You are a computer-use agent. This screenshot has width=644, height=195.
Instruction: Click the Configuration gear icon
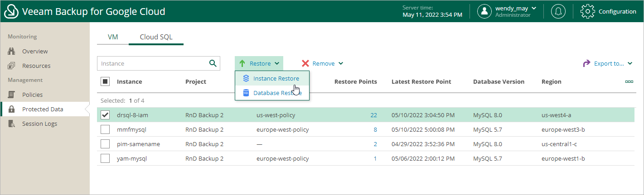click(587, 11)
